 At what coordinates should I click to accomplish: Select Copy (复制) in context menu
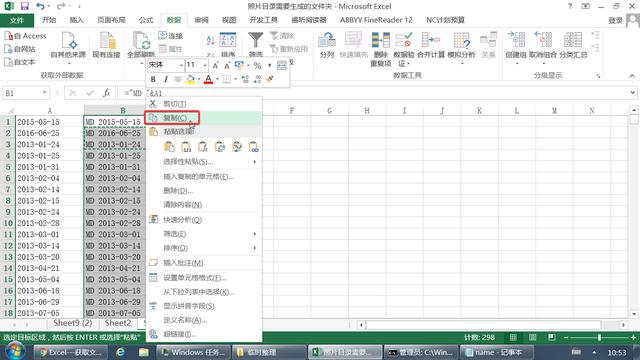coord(204,118)
